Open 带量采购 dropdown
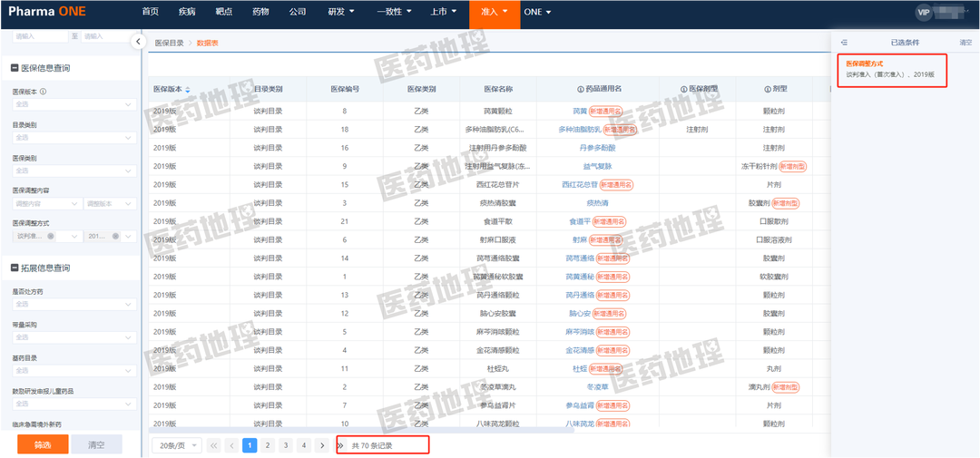This screenshot has height=458, width=980. pyautogui.click(x=74, y=337)
